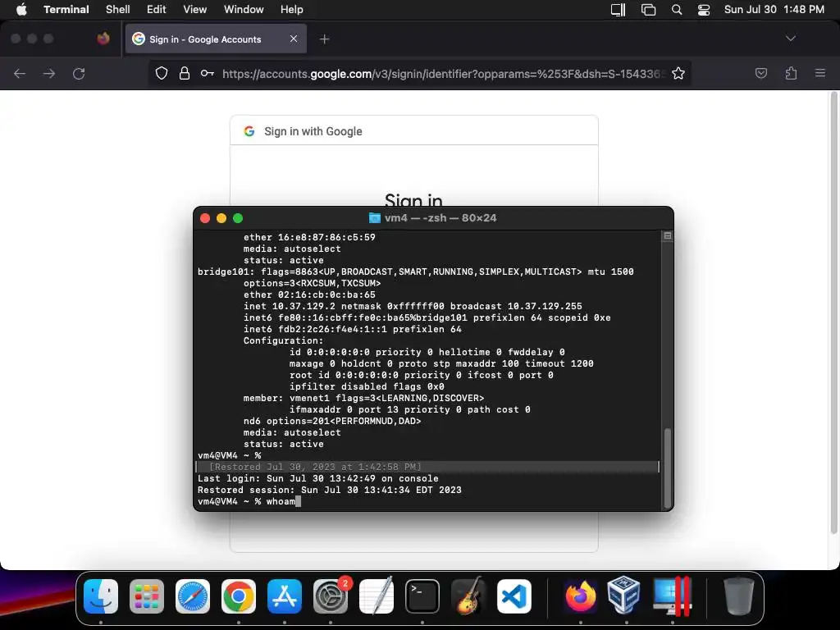Image resolution: width=840 pixels, height=630 pixels.
Task: Click the screen mirroring menu bar icon
Action: [x=648, y=10]
